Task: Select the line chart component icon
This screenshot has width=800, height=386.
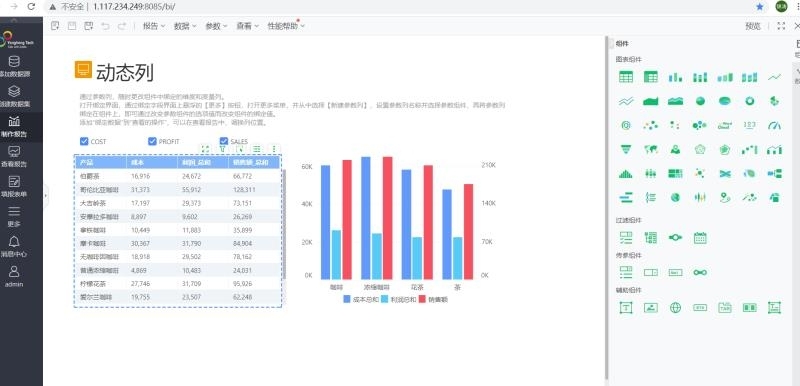Action: (x=774, y=77)
